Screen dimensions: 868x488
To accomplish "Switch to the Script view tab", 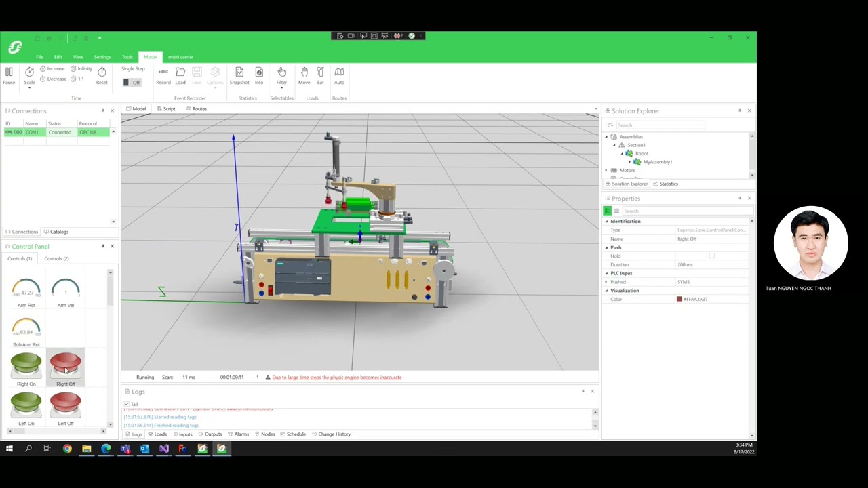I will pos(166,108).
